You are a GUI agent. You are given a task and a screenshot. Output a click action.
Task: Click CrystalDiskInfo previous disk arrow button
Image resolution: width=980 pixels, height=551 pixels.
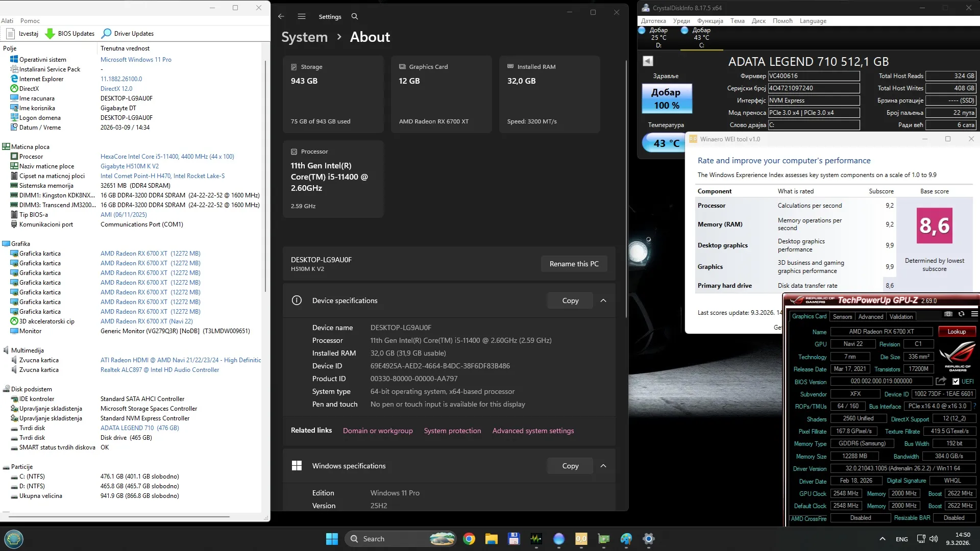(x=648, y=61)
